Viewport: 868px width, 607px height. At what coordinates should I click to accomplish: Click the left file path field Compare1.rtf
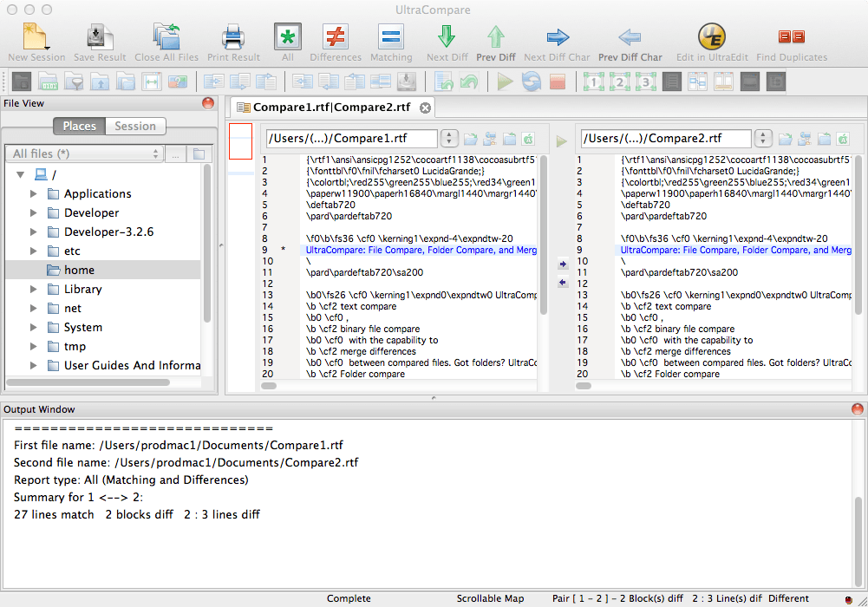(x=351, y=139)
